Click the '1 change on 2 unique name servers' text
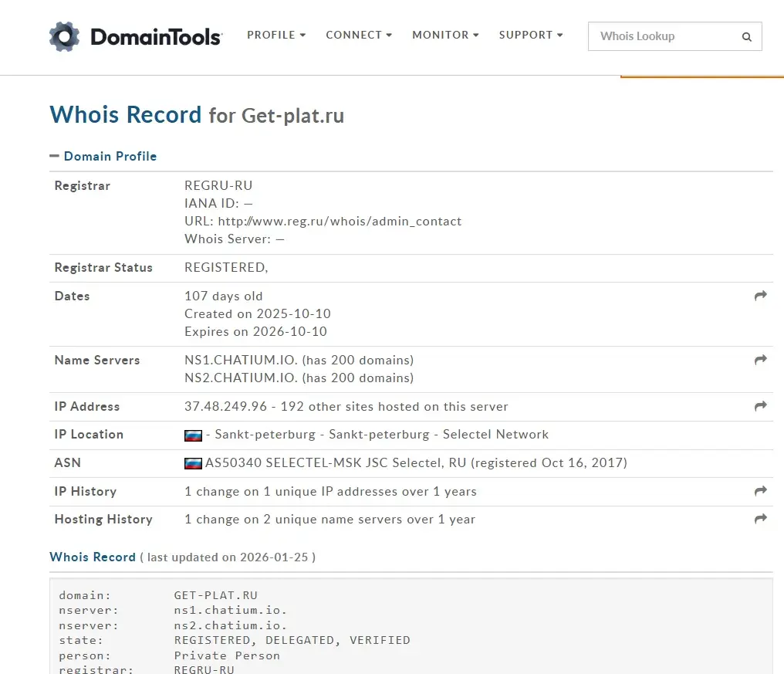The height and width of the screenshot is (674, 784). point(330,520)
